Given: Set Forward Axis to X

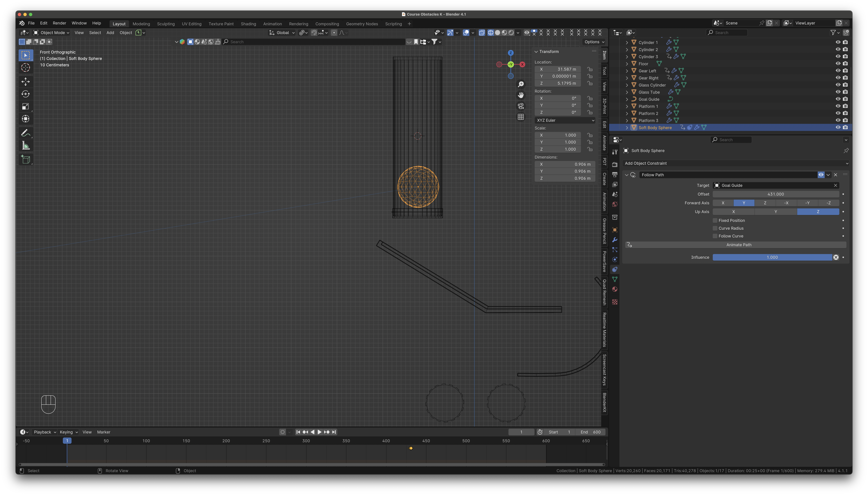Looking at the screenshot, I should point(723,203).
